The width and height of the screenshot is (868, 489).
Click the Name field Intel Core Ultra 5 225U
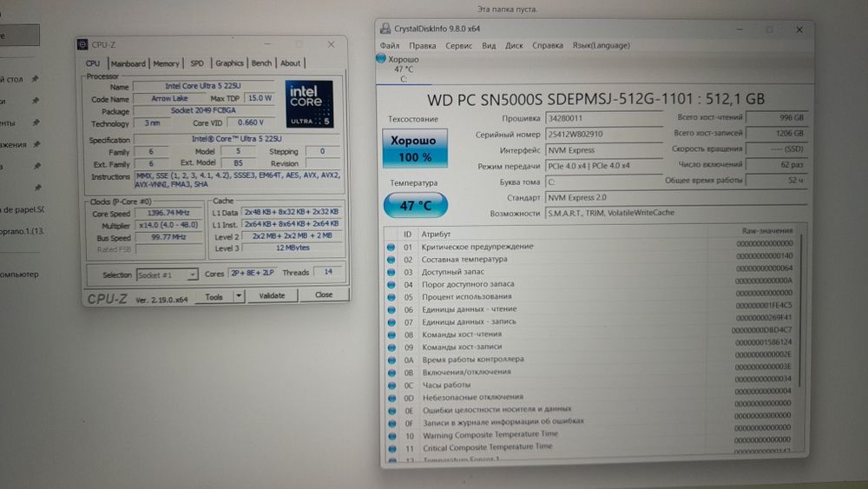[x=203, y=86]
